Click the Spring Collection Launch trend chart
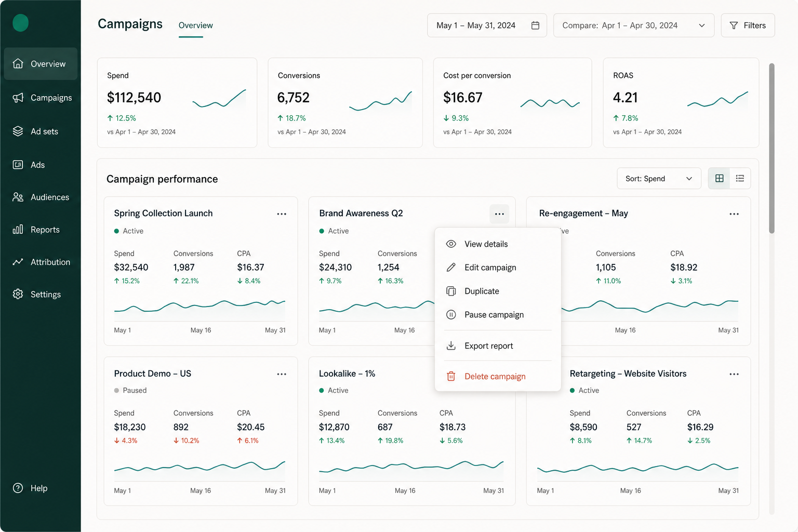This screenshot has width=798, height=532. pyautogui.click(x=199, y=310)
